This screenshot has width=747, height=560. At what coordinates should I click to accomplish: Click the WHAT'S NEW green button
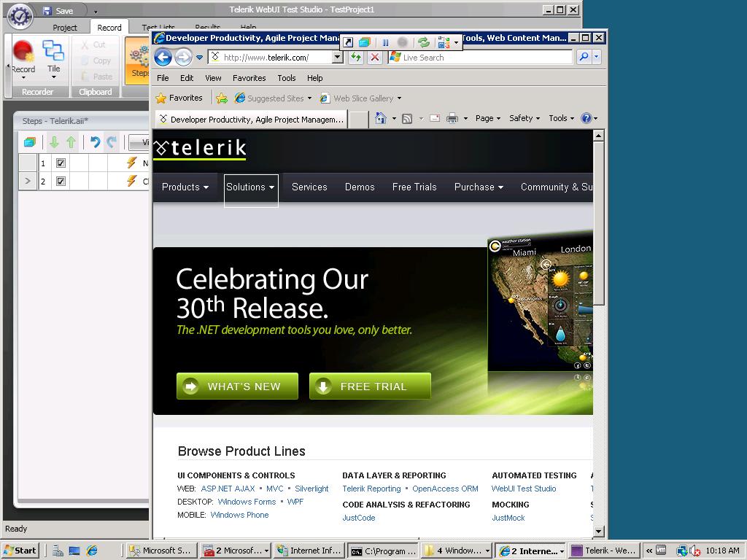[x=237, y=386]
